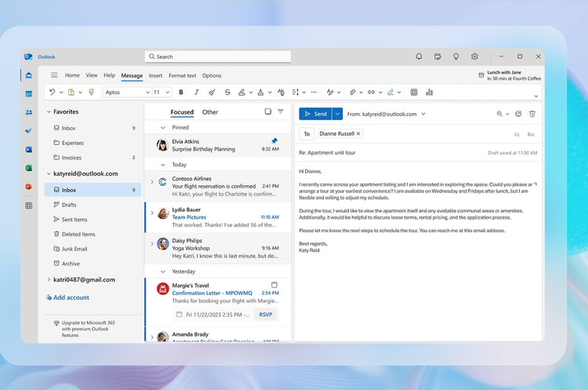588x390 pixels.
Task: Show the Bcc field
Action: coord(531,134)
